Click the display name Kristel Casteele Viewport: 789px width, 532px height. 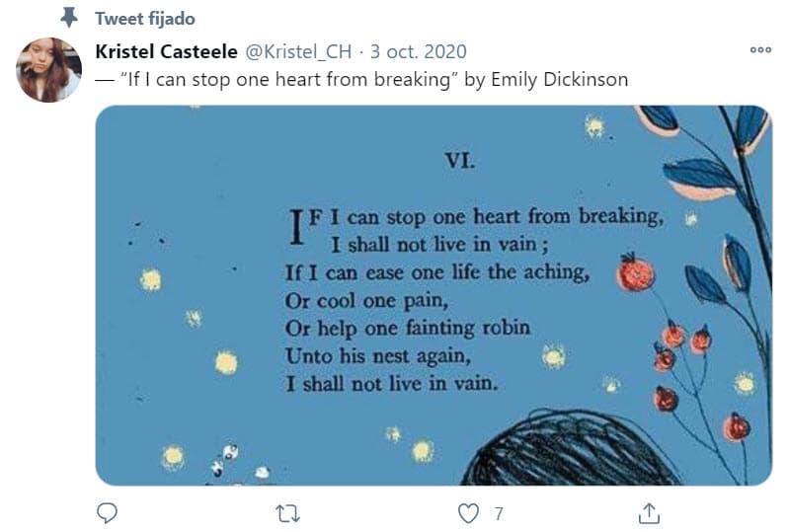click(167, 51)
